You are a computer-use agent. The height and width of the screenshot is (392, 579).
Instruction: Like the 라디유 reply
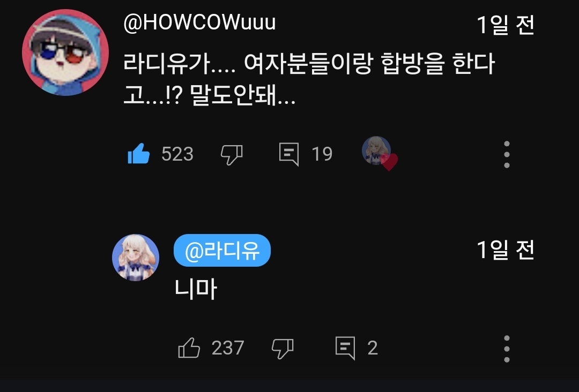pyautogui.click(x=189, y=348)
